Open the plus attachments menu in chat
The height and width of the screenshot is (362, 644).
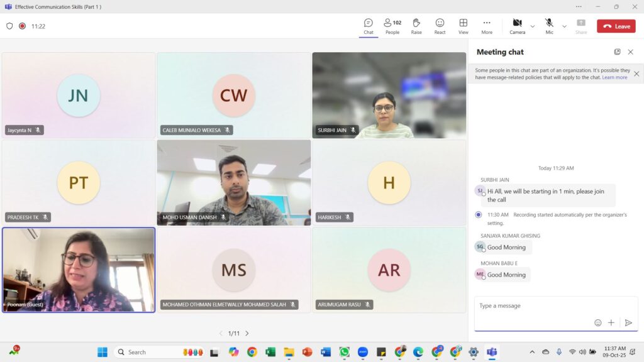click(x=611, y=322)
